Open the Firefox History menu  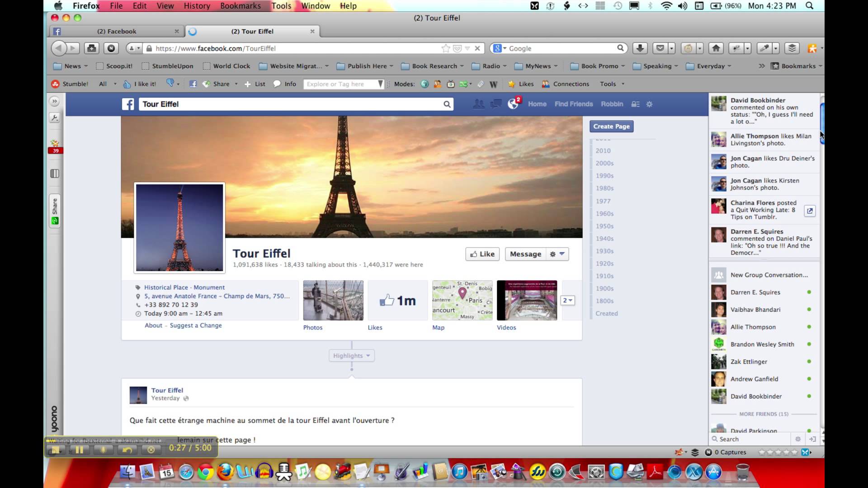click(x=197, y=6)
